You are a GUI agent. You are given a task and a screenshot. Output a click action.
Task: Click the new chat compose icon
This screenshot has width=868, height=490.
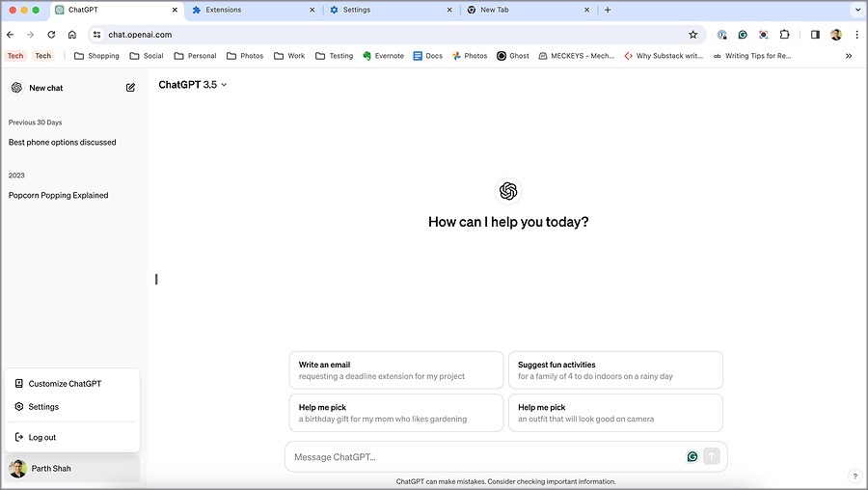[x=130, y=88]
